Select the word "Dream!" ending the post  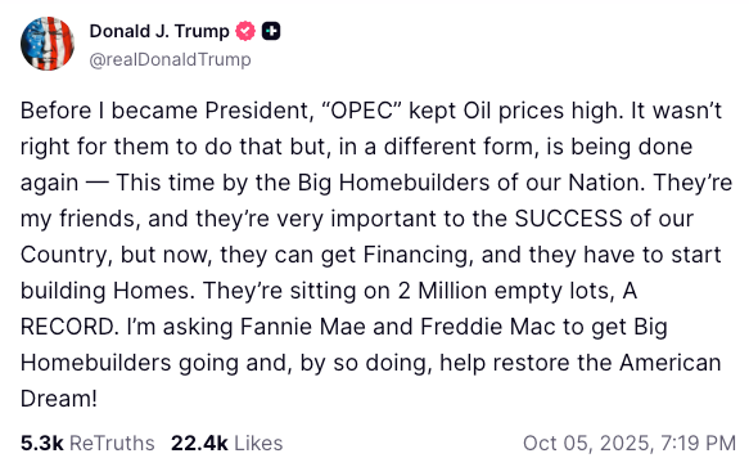[58, 398]
